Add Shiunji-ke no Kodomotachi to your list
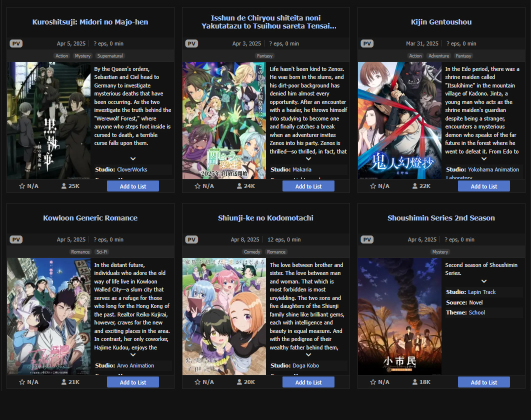The height and width of the screenshot is (420, 531). (308, 382)
